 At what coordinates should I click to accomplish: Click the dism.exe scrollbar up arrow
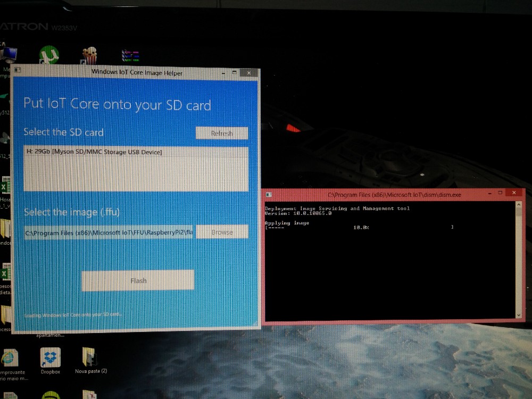[x=518, y=205]
